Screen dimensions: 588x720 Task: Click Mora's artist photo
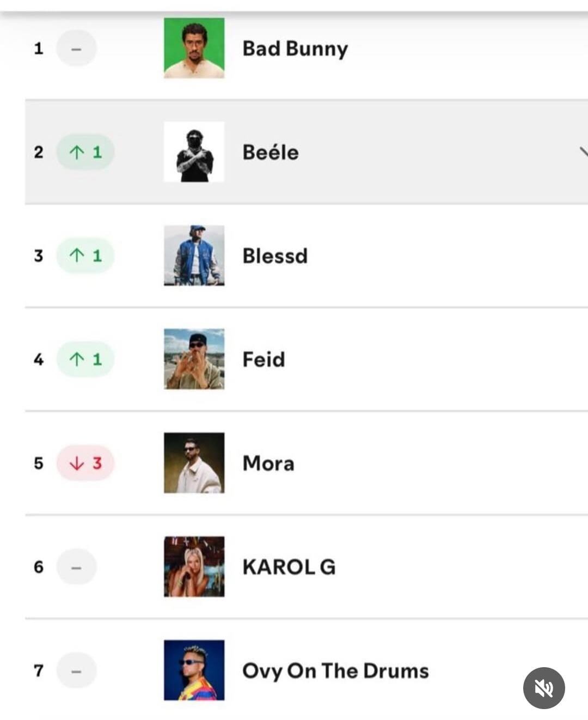[194, 462]
